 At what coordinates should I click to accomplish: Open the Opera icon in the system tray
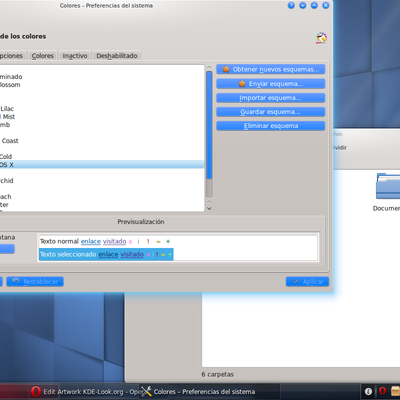(382, 391)
